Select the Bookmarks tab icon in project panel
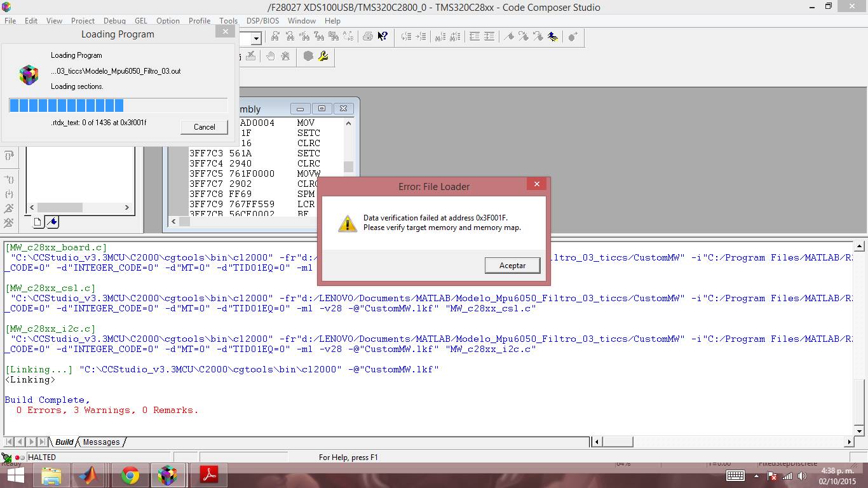 point(52,222)
